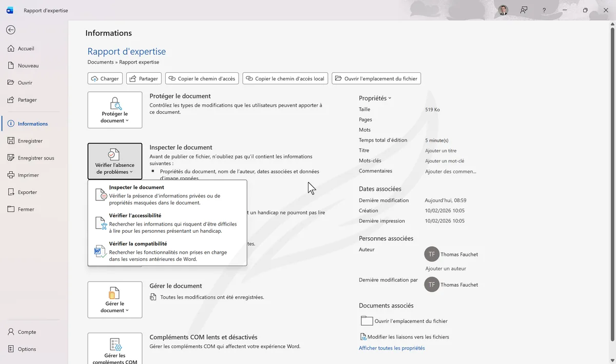Select Exporter in the left sidebar

click(x=27, y=192)
